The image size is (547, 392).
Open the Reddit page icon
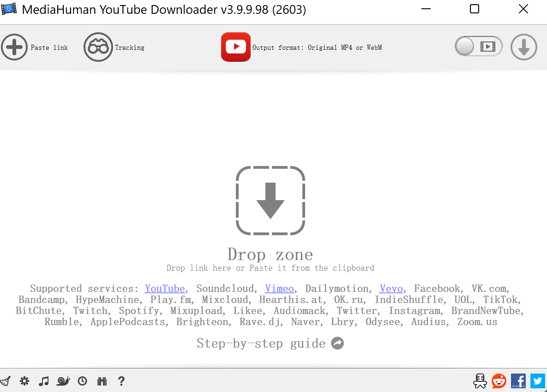pos(499,381)
